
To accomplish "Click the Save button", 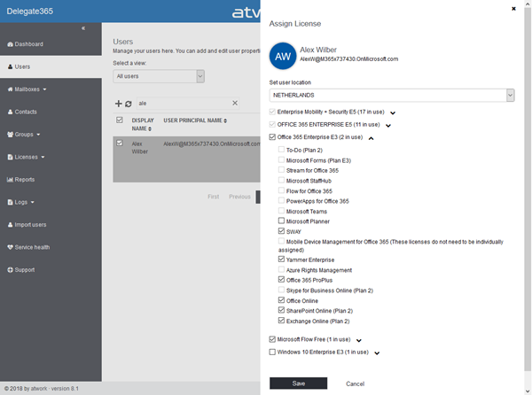I will (x=299, y=383).
